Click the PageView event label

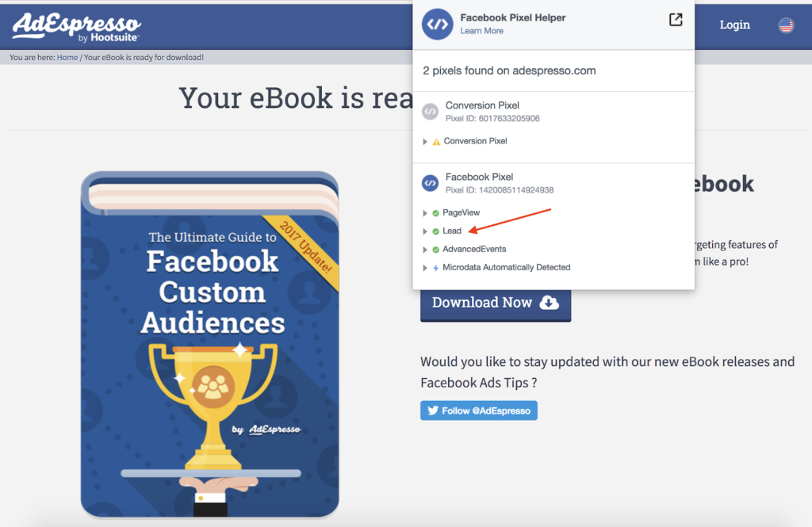[x=461, y=212]
